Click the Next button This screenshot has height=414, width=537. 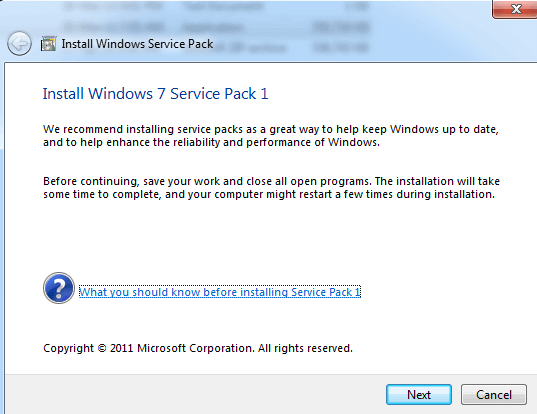(419, 394)
